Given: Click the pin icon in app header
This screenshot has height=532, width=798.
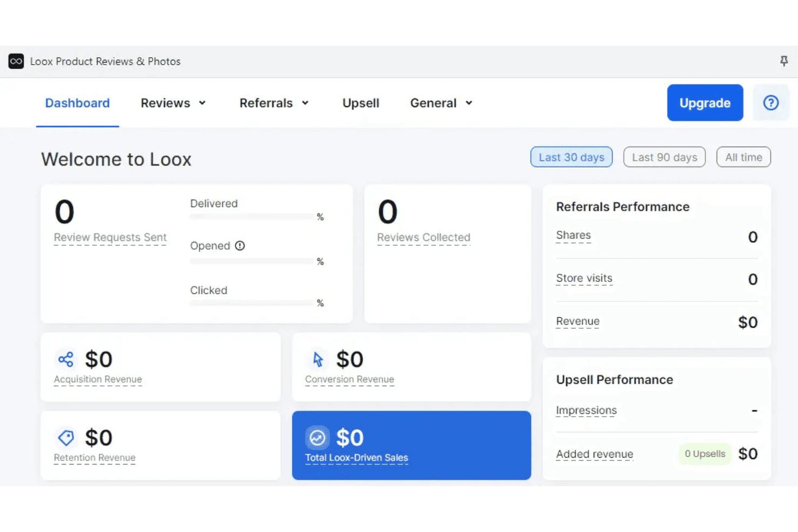Looking at the screenshot, I should coord(784,61).
